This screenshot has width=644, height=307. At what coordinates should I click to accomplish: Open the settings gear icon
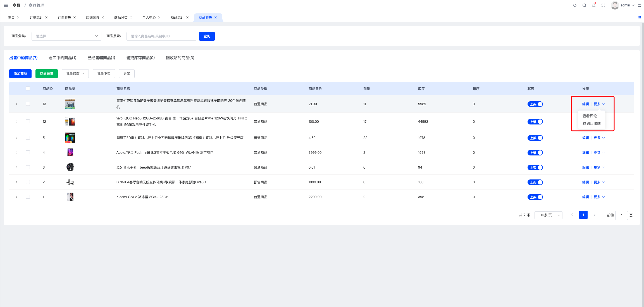coord(640,5)
